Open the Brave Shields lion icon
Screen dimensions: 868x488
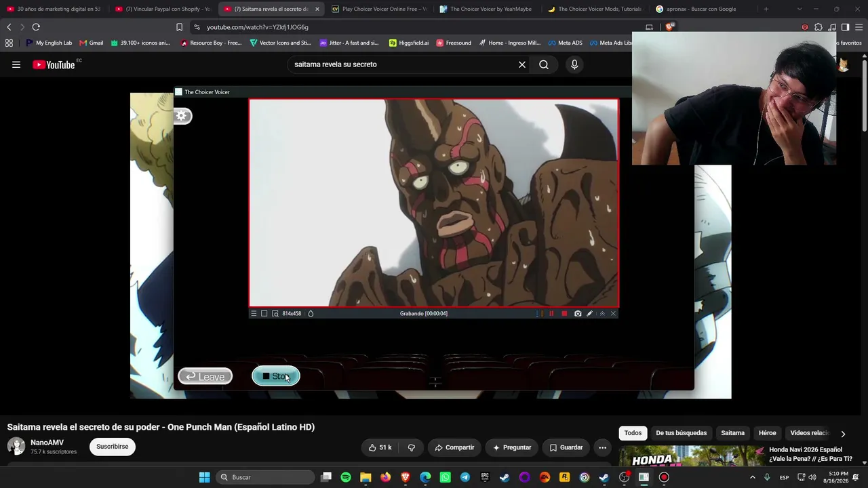(x=669, y=27)
